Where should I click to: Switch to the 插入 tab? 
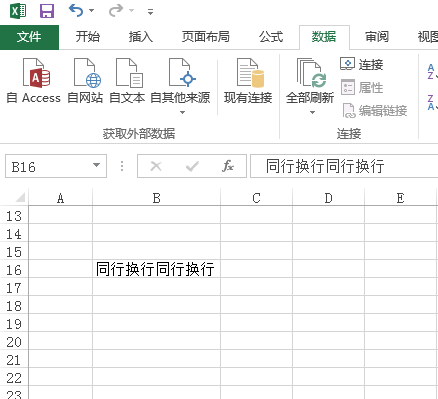pos(141,37)
